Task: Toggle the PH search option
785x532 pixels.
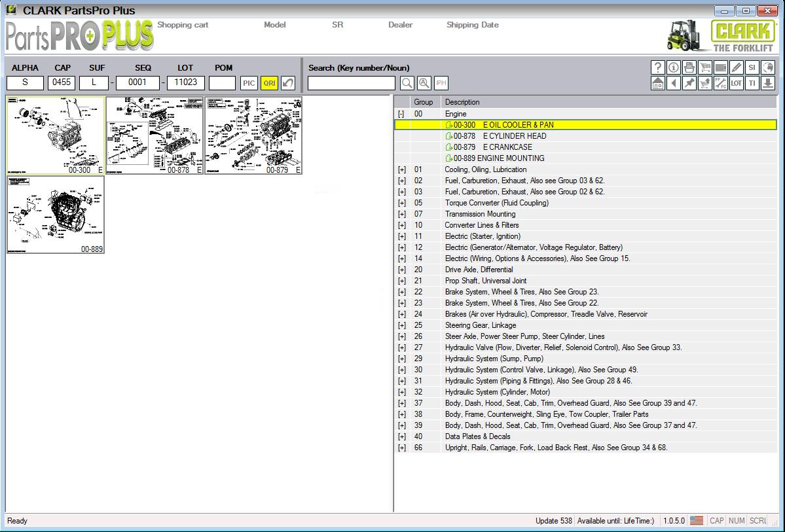Action: [x=441, y=83]
